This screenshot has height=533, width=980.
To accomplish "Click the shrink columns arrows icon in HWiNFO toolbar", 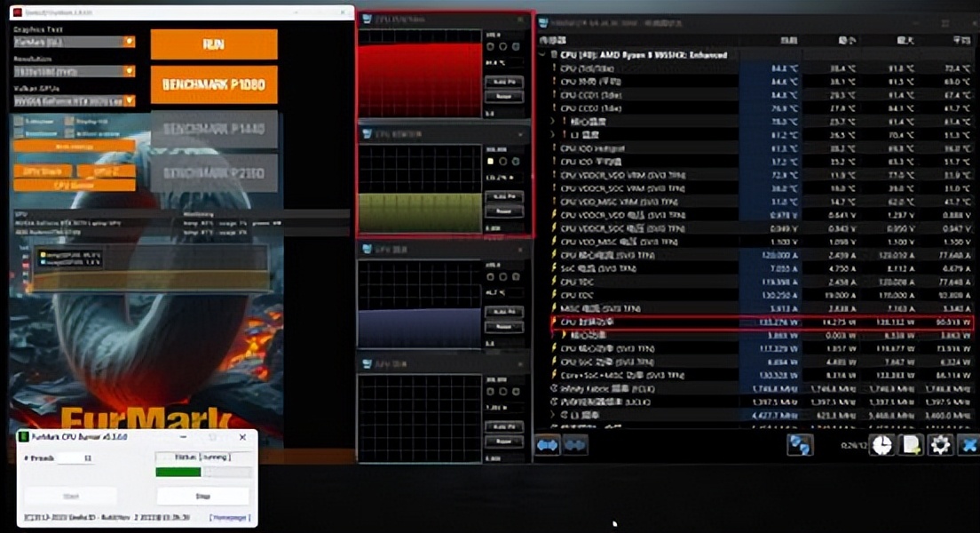I will tap(575, 445).
